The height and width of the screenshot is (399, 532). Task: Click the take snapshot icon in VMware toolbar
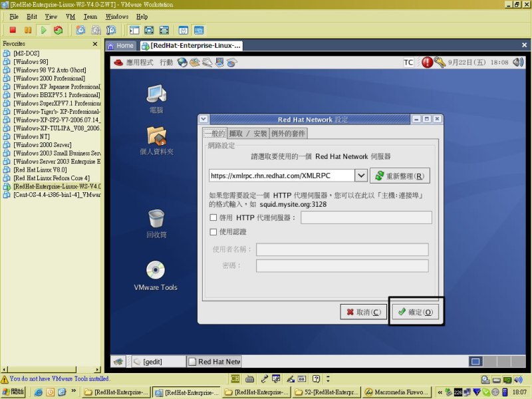pyautogui.click(x=80, y=30)
